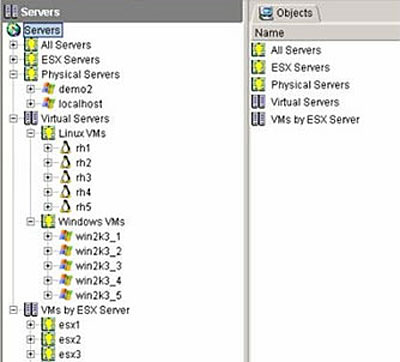The height and width of the screenshot is (362, 400).
Task: Select the rh4 label in tree
Action: (84, 192)
